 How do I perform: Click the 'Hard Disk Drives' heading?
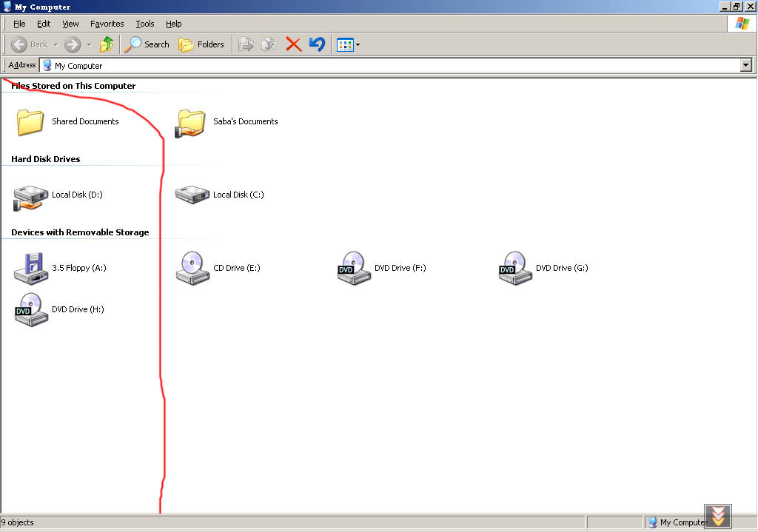click(46, 159)
